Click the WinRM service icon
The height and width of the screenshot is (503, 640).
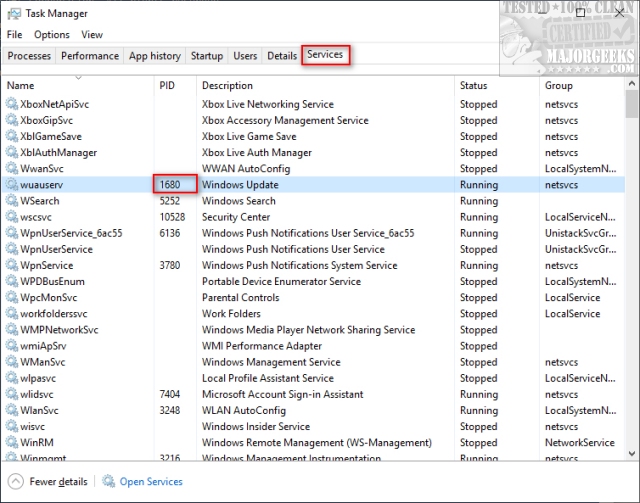12,442
